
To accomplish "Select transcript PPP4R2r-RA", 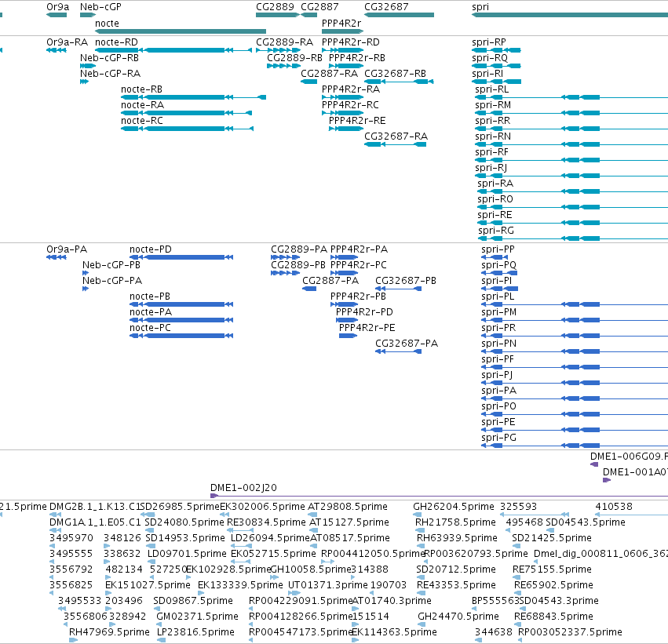I will tap(342, 97).
